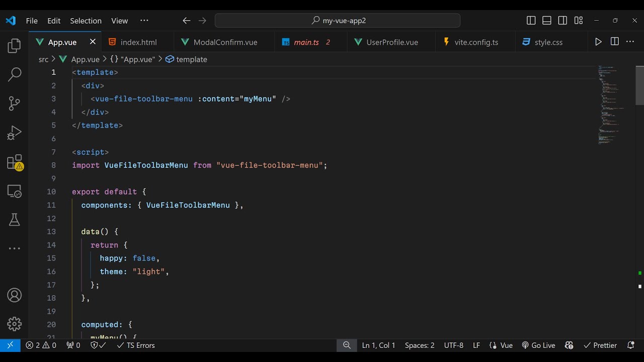Open the Run and Debug view
644x362 pixels.
[14, 133]
